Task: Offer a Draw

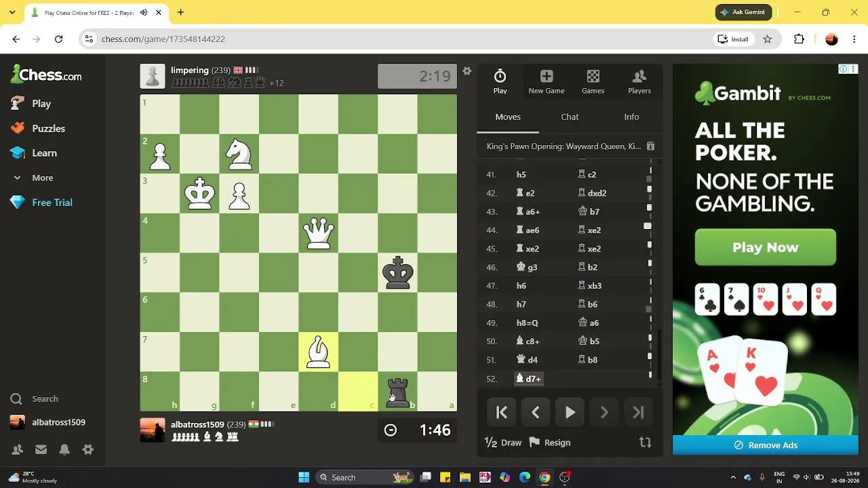Action: (503, 443)
